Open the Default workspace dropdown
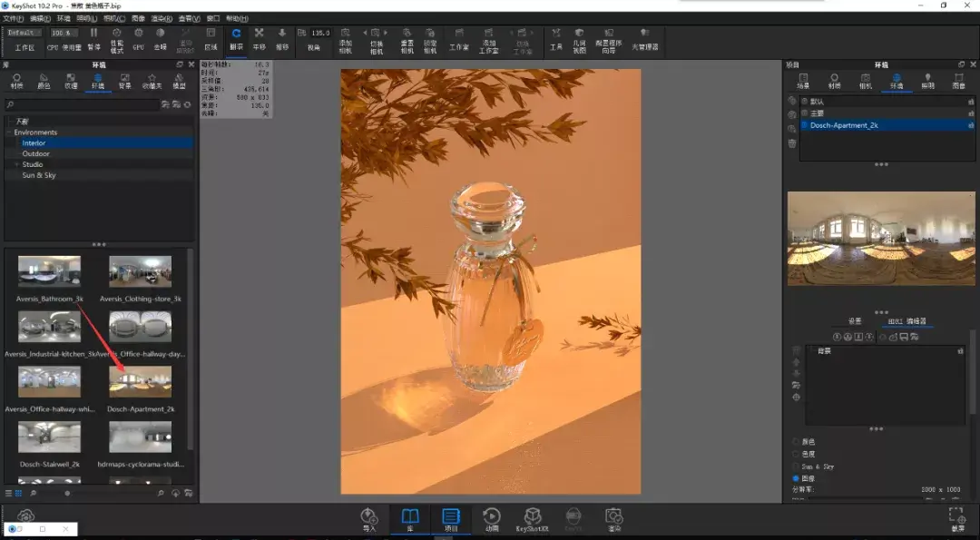Viewport: 980px width, 540px height. click(x=24, y=33)
